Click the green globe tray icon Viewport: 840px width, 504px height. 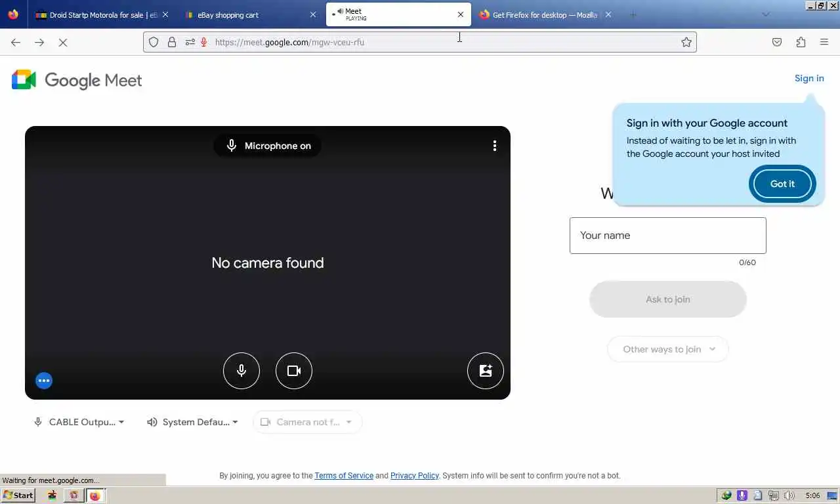(726, 495)
